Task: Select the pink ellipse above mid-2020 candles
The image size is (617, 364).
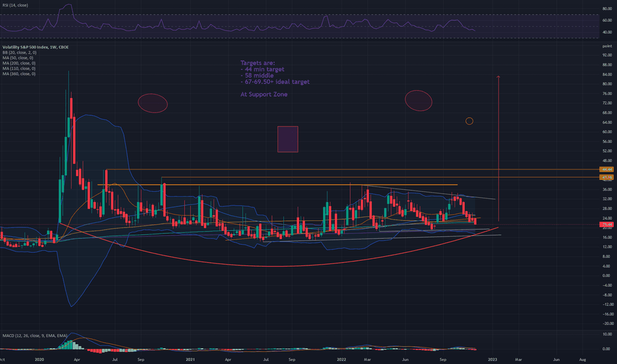Action: click(153, 103)
